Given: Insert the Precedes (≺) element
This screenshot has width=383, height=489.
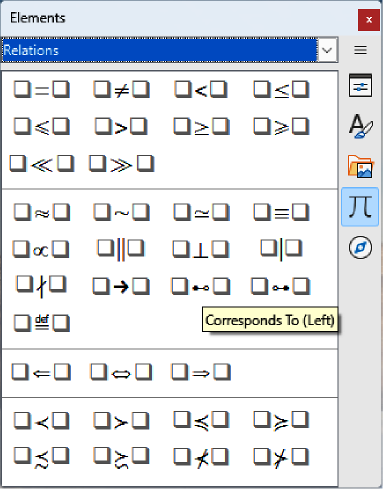Looking at the screenshot, I should click(x=42, y=421).
